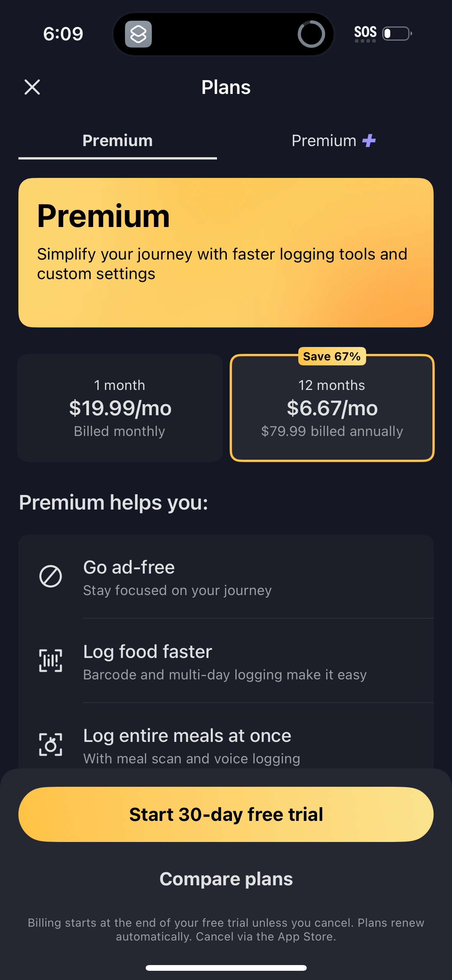Screen dimensions: 452x980
Task: Open the Premium+ tab
Action: pos(333,141)
